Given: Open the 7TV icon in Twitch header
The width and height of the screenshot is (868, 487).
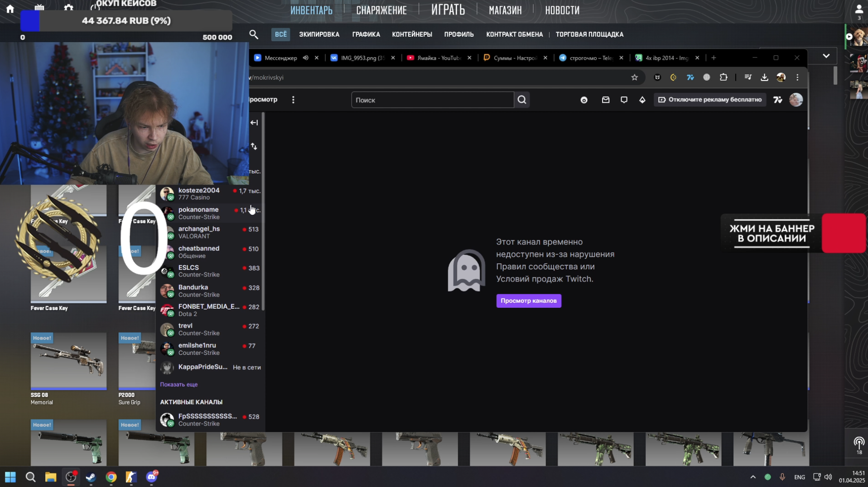Looking at the screenshot, I should click(x=778, y=100).
